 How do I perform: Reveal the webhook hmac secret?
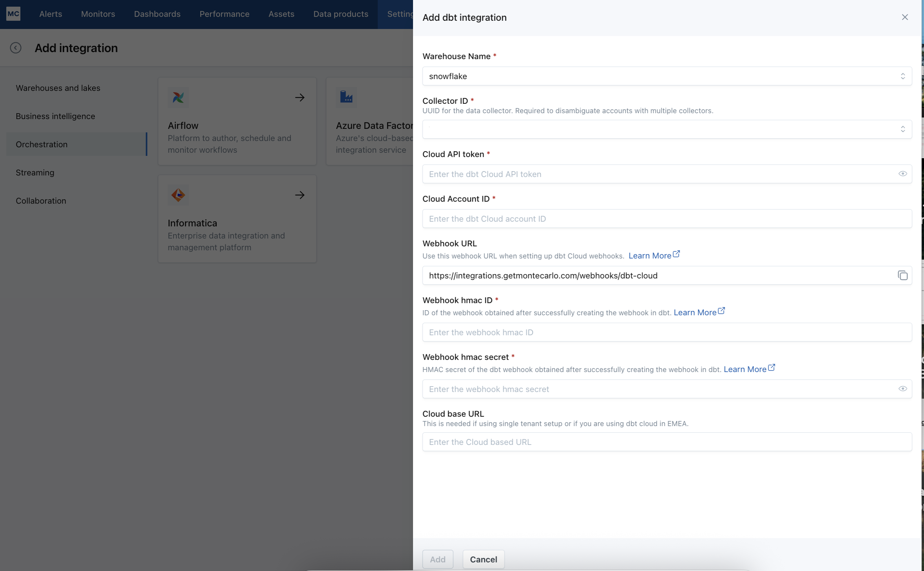pyautogui.click(x=902, y=389)
